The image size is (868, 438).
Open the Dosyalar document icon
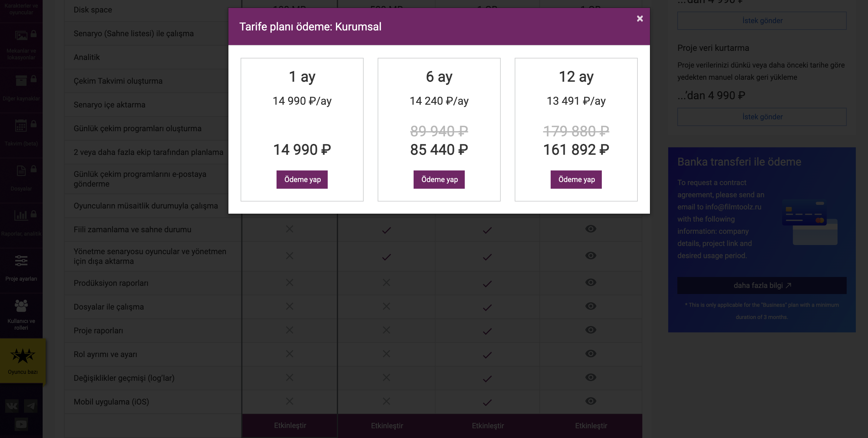[21, 171]
